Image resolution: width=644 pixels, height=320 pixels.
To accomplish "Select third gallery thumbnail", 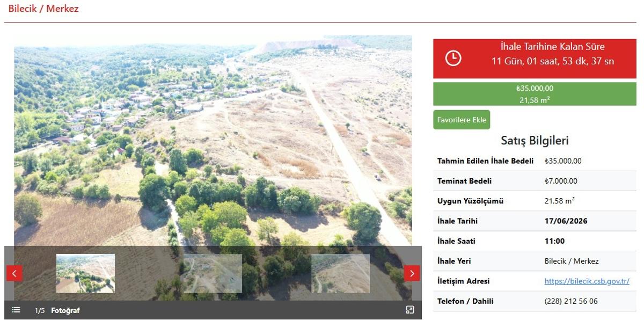I will tap(340, 273).
